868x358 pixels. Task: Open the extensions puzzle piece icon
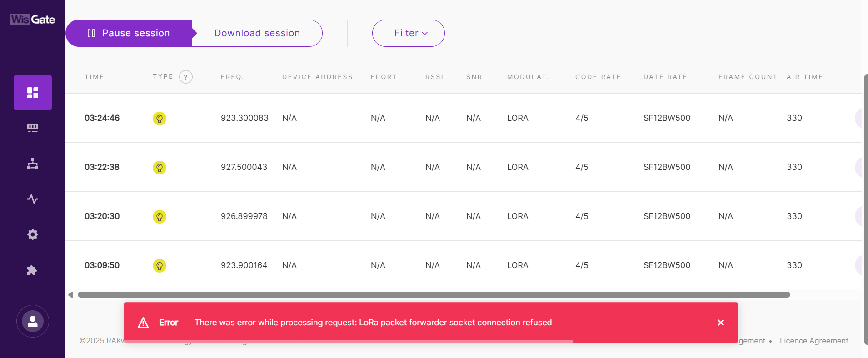32,270
